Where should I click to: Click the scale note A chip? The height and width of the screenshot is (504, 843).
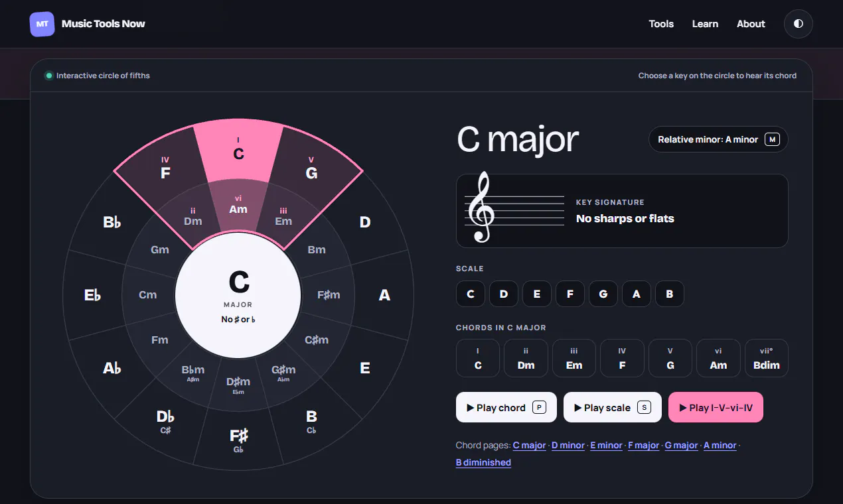[637, 294]
